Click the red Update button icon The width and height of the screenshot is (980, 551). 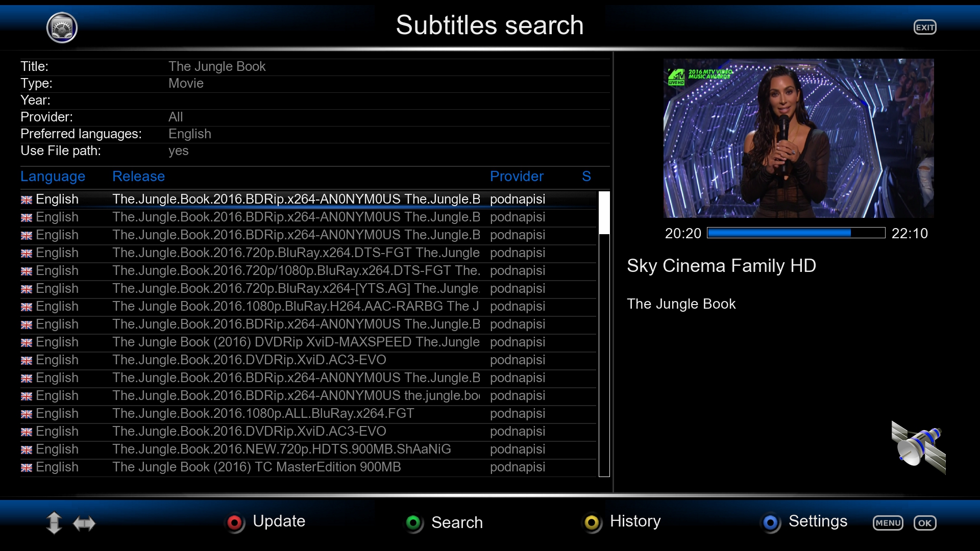point(235,522)
